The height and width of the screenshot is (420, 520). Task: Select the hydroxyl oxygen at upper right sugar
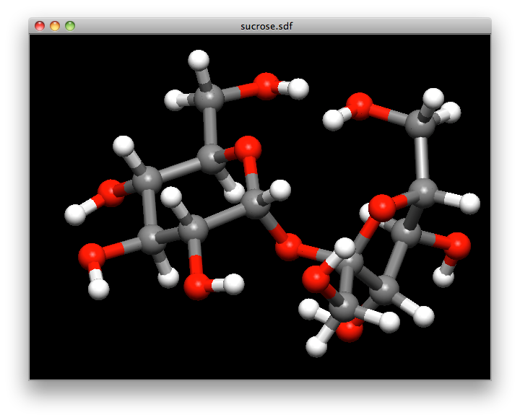(359, 105)
